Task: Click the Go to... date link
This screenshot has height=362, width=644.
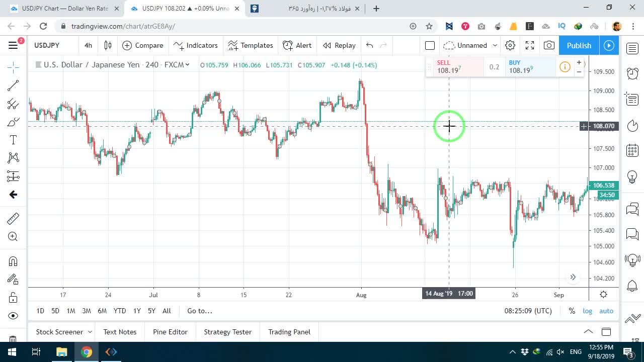Action: [x=200, y=311]
